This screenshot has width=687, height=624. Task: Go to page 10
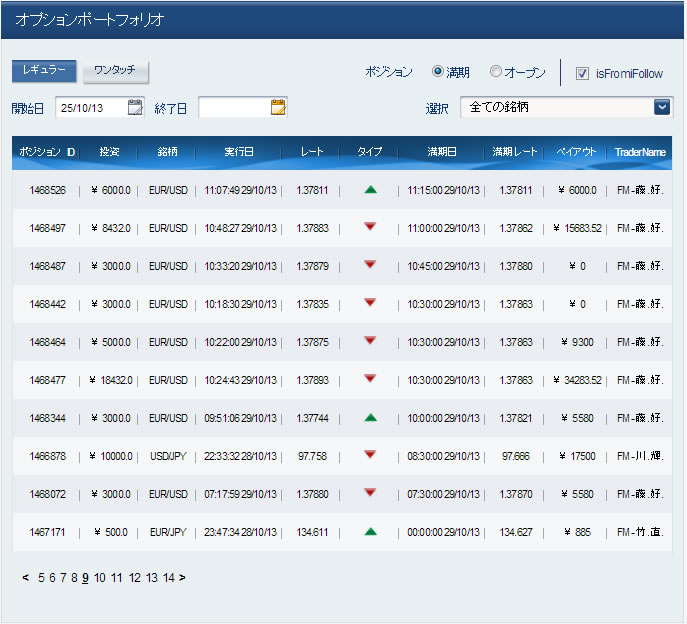point(99,578)
